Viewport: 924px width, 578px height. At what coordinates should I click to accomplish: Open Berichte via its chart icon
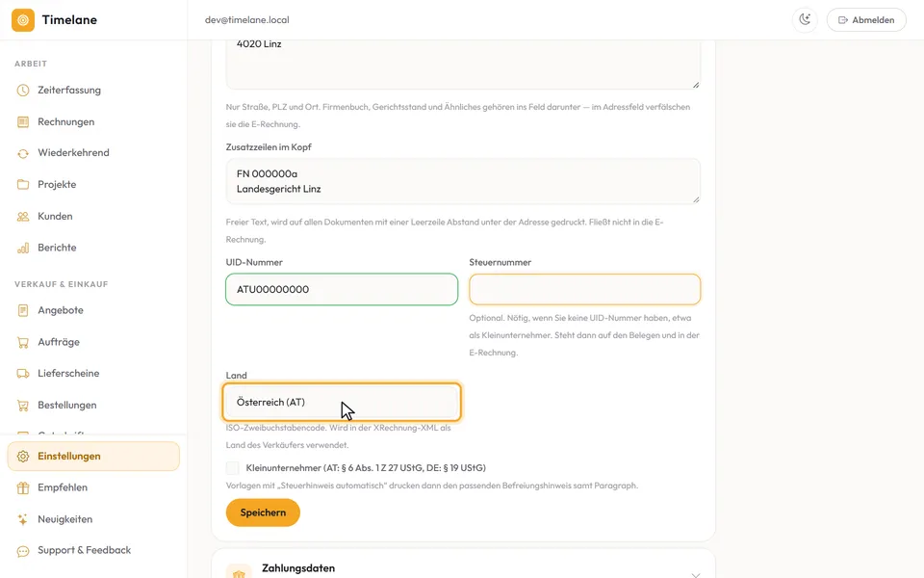[23, 248]
